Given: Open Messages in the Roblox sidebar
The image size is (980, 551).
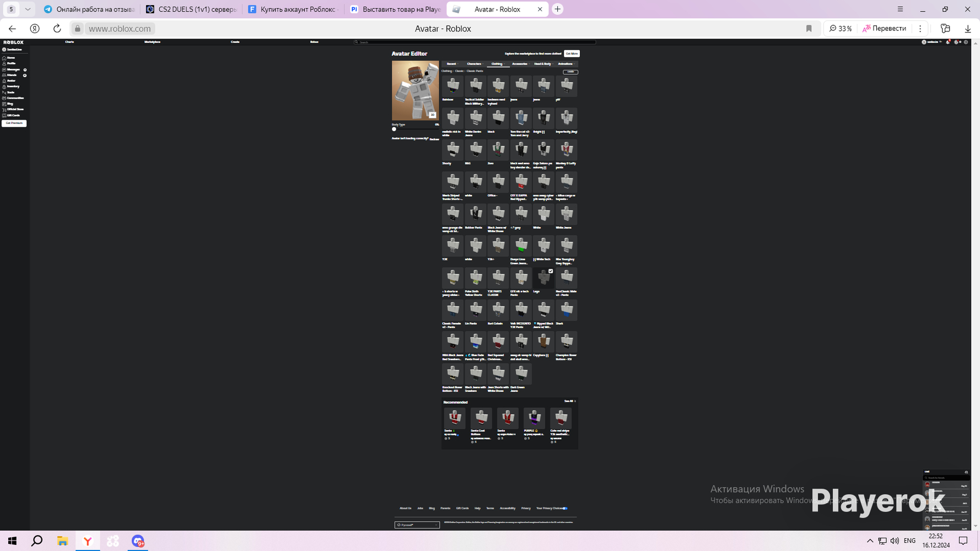Looking at the screenshot, I should [12, 69].
